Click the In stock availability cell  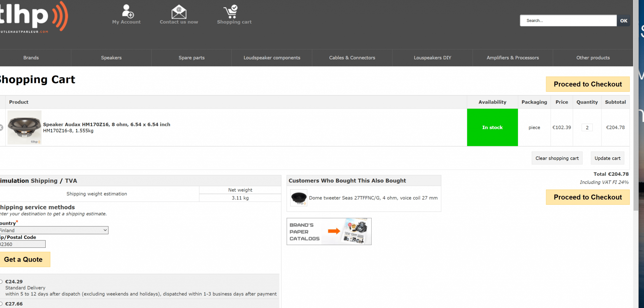point(492,127)
